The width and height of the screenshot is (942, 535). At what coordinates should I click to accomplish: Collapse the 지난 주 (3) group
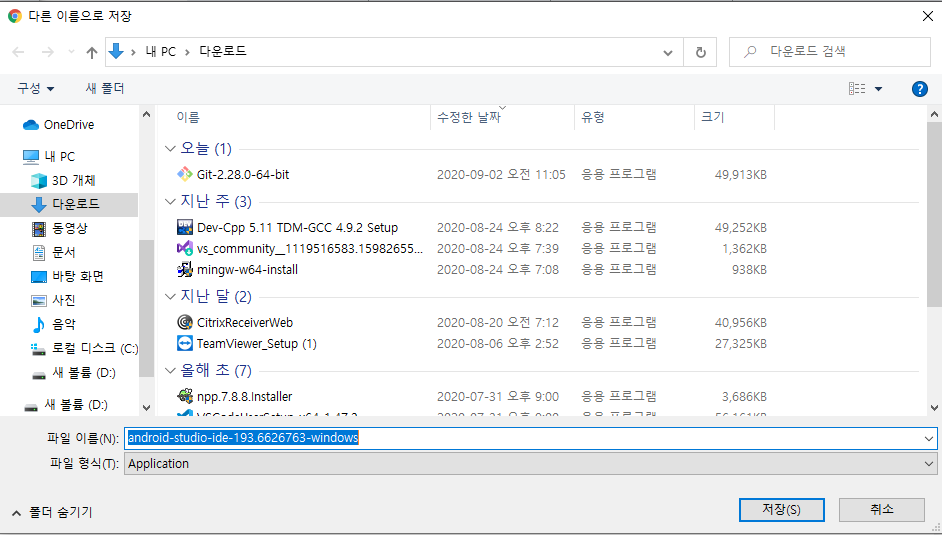tap(170, 201)
